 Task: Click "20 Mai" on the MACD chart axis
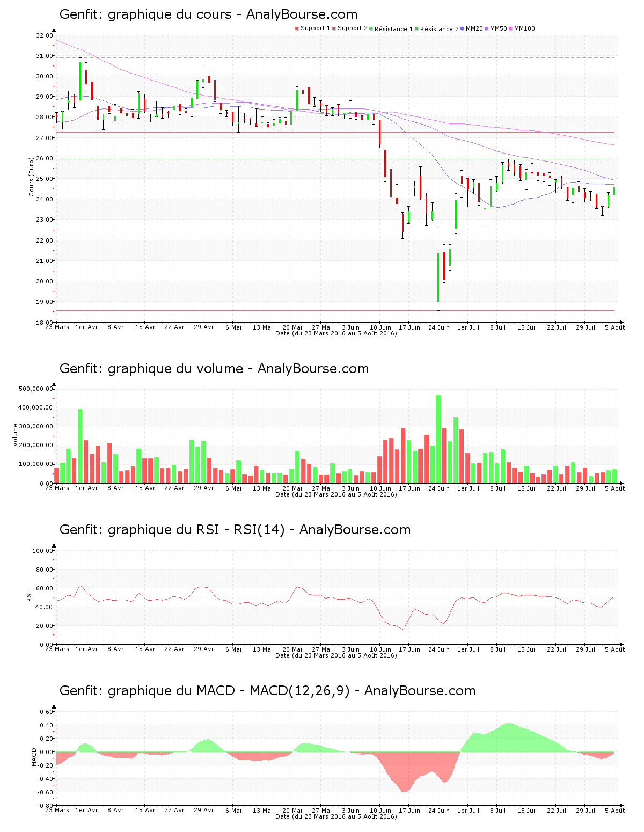click(292, 811)
